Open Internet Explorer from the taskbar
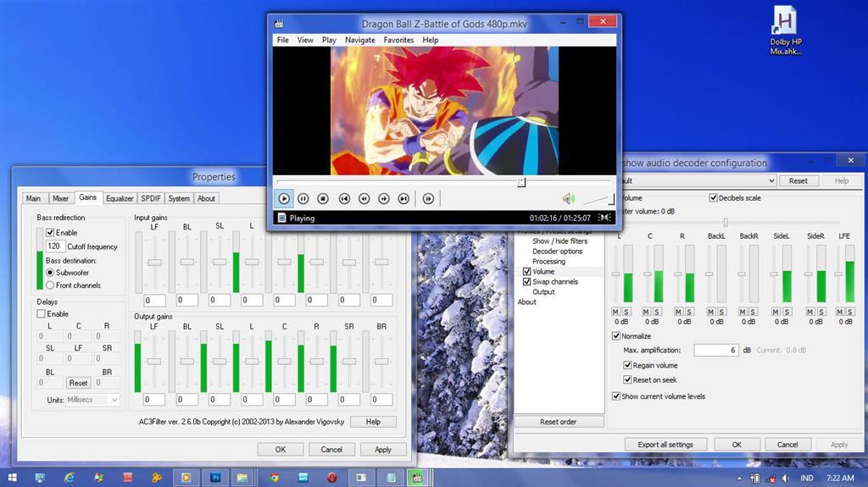Screen dimensions: 868x487 (x=69, y=478)
